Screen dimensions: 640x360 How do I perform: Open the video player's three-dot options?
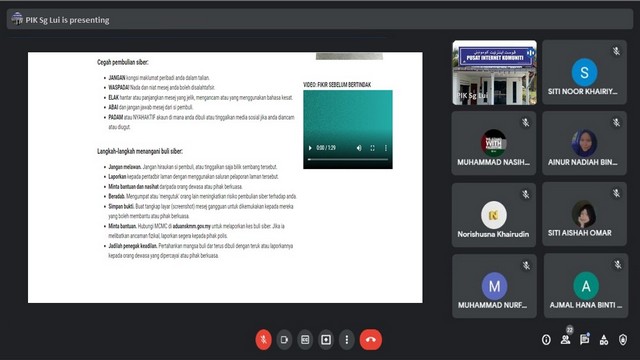click(386, 148)
